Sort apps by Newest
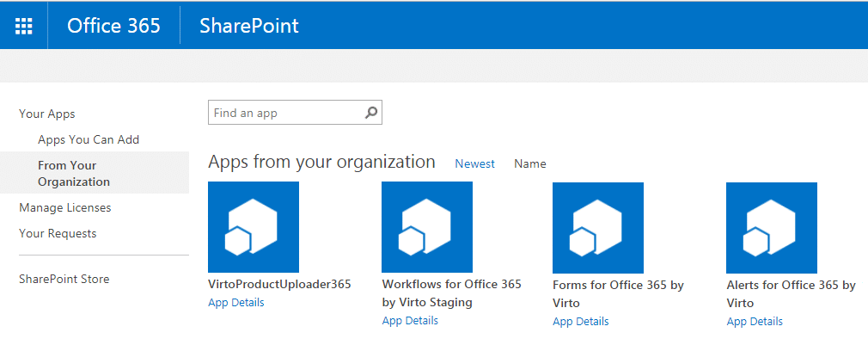The width and height of the screenshot is (868, 351). coord(475,163)
